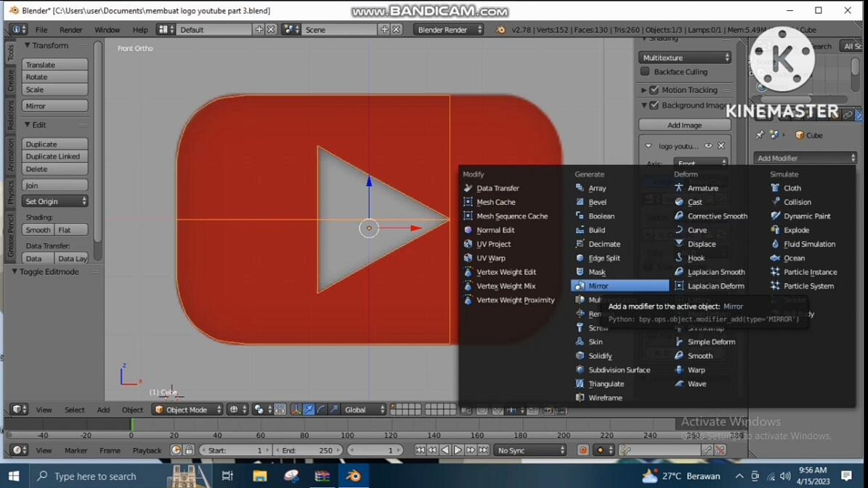
Task: Open the Add Modifier dropdown
Action: pos(804,158)
